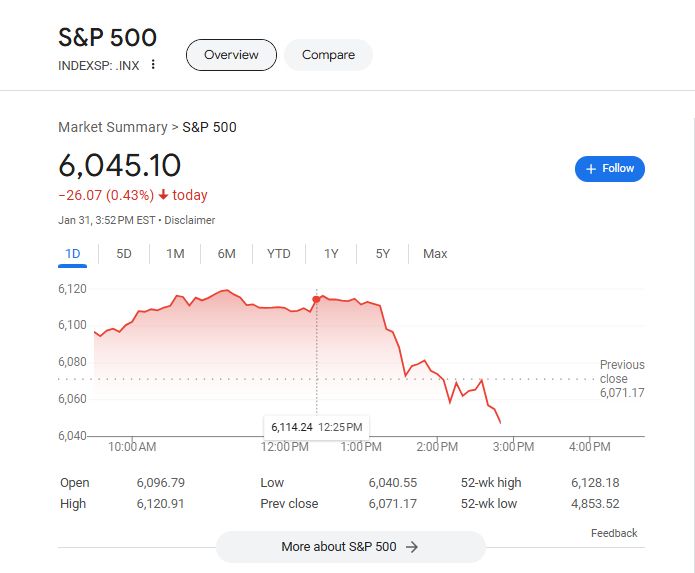This screenshot has width=695, height=573.
Task: Click the 6,114.24 12:25 PM chart tooltip
Action: coord(316,427)
